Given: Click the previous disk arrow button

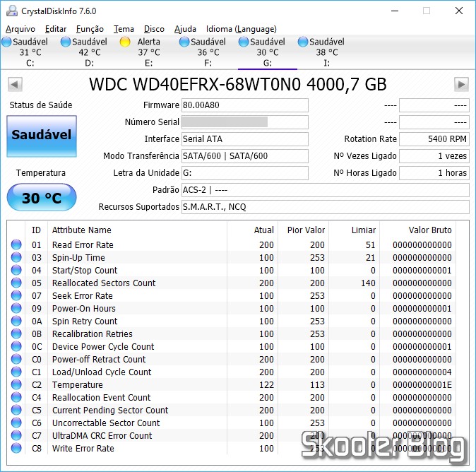Looking at the screenshot, I should click(15, 85).
